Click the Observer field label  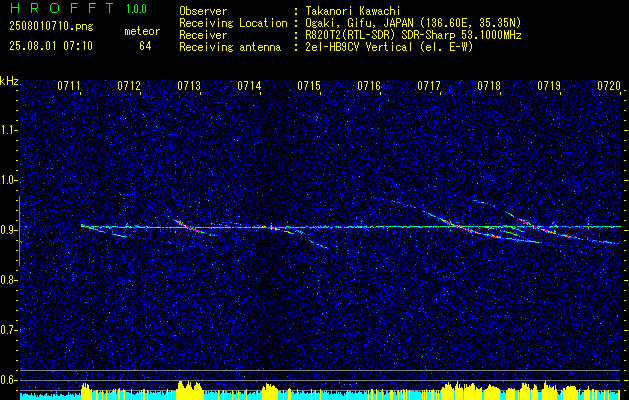(203, 11)
